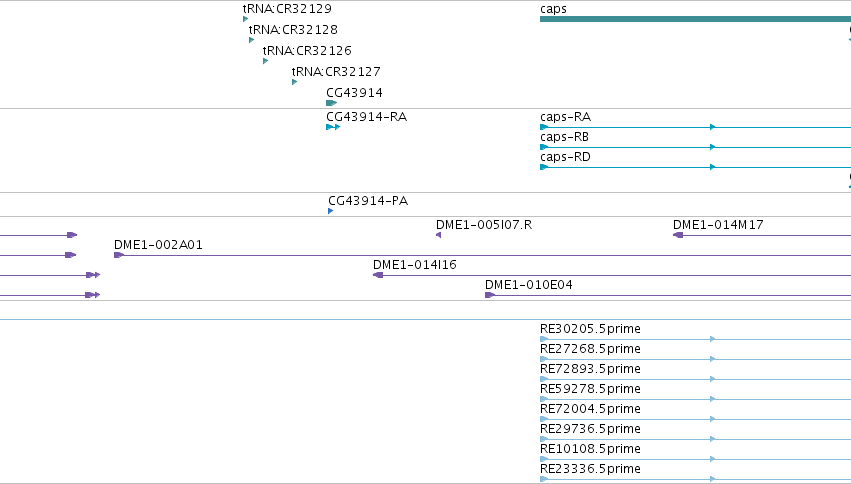Select the DME1-014I16 feature start arrow
This screenshot has width=851, height=484.
(378, 275)
